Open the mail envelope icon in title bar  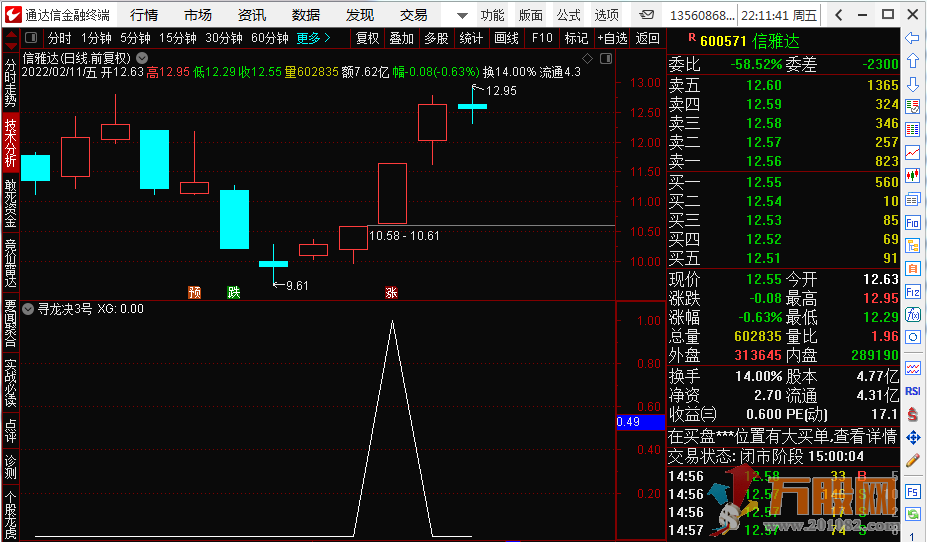coord(648,15)
